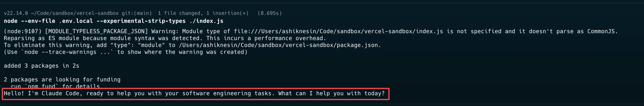
Task: Click the (node:9107) process id text
Action: (23, 31)
